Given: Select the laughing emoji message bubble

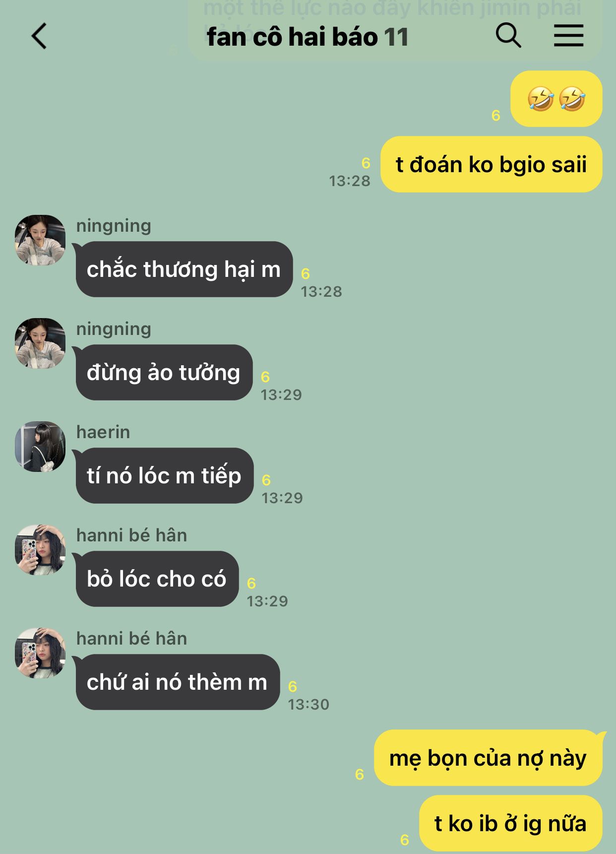Looking at the screenshot, I should 556,99.
